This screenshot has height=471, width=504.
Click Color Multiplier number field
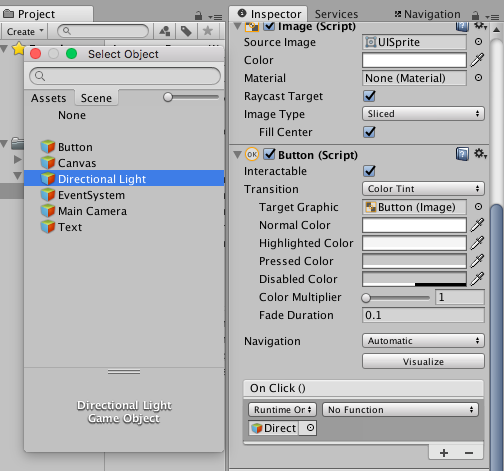(x=460, y=297)
